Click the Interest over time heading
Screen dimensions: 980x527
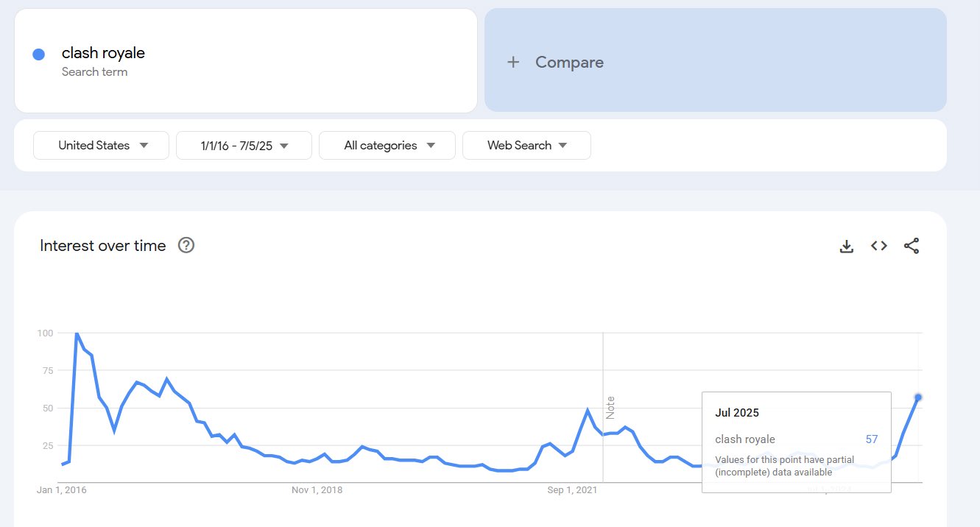pos(103,246)
